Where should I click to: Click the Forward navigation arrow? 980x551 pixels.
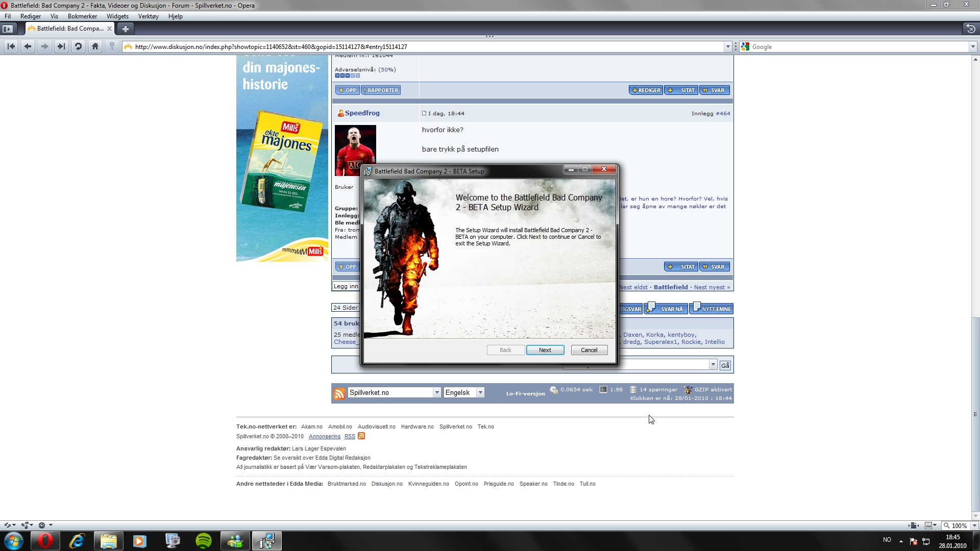(45, 46)
